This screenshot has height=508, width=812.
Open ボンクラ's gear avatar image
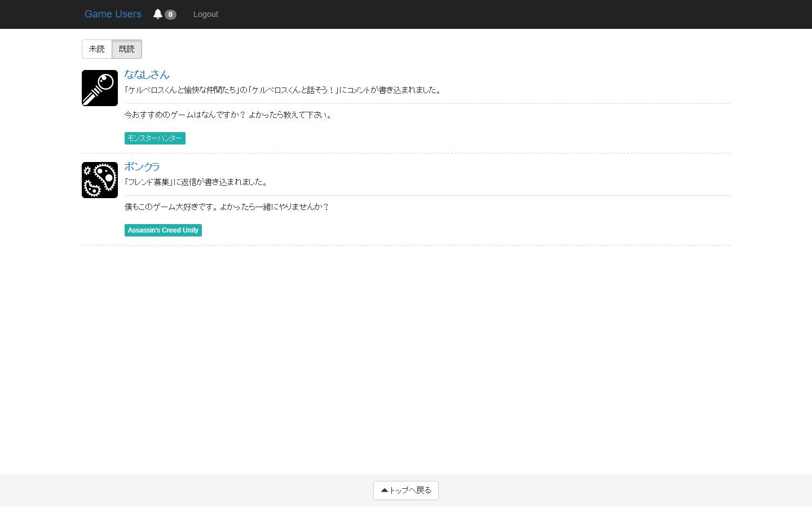[100, 180]
